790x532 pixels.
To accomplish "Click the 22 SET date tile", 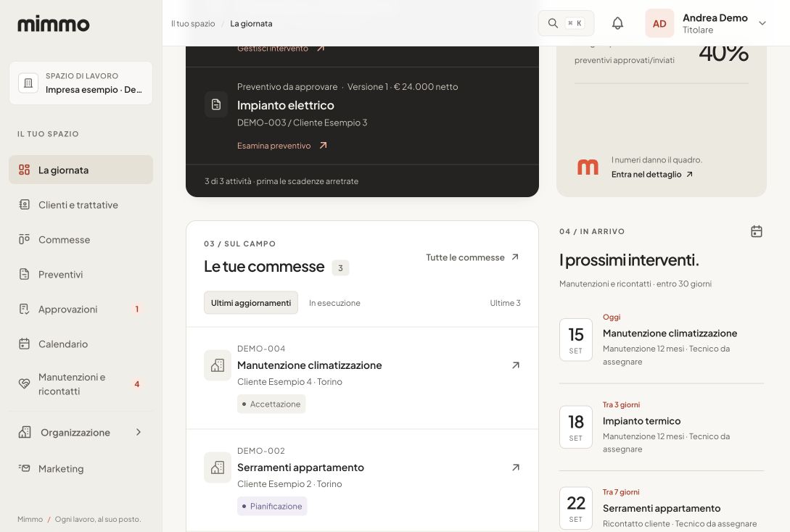I will point(576,508).
